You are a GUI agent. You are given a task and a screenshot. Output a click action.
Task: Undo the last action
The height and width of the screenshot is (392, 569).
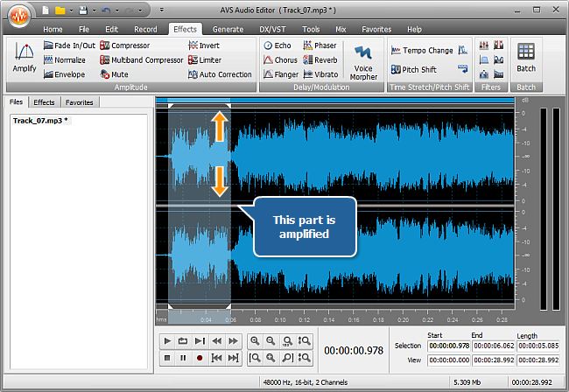[x=106, y=10]
